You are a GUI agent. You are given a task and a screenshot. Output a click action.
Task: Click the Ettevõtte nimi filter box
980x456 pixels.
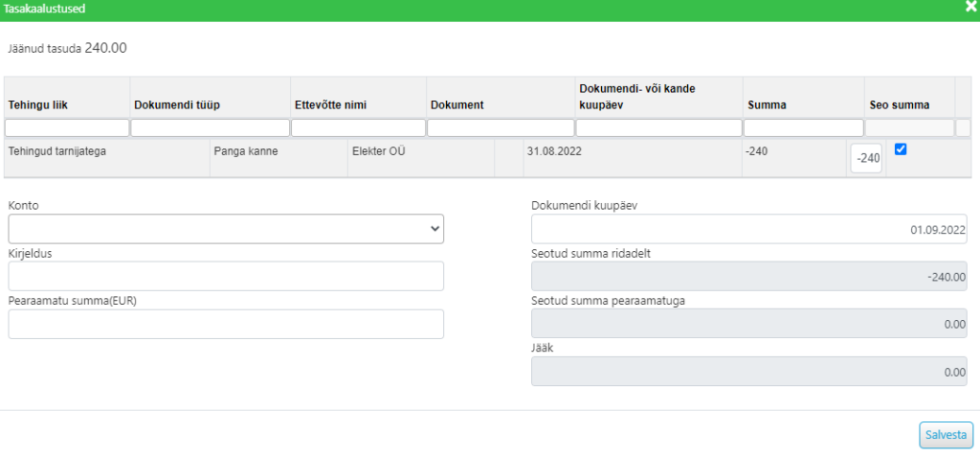tap(358, 128)
